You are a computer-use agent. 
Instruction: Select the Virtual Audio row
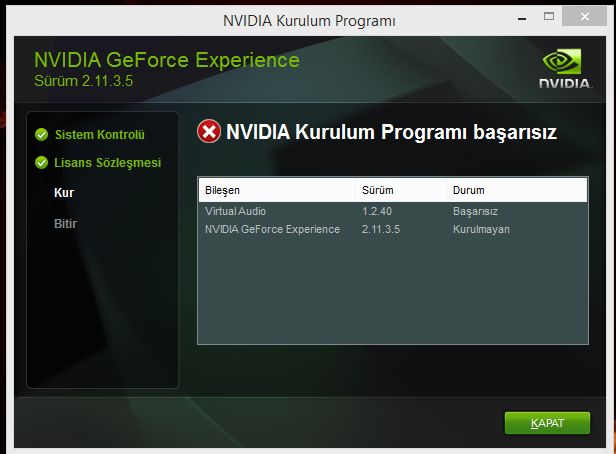(x=393, y=211)
